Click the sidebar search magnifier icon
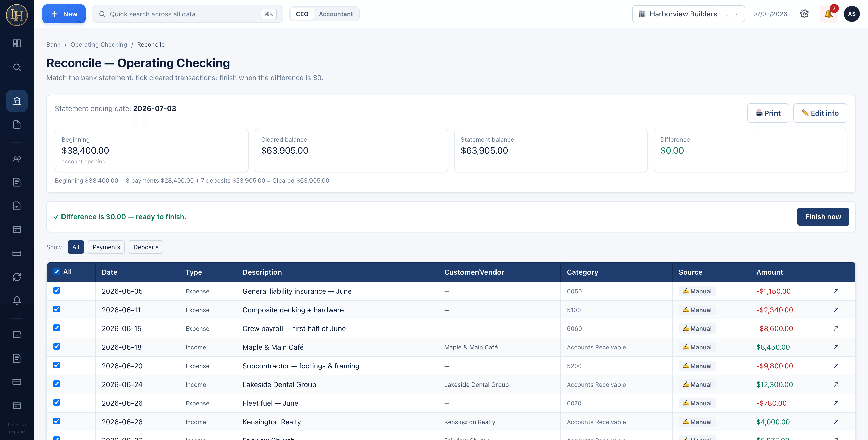This screenshot has height=440, width=868. pyautogui.click(x=17, y=67)
